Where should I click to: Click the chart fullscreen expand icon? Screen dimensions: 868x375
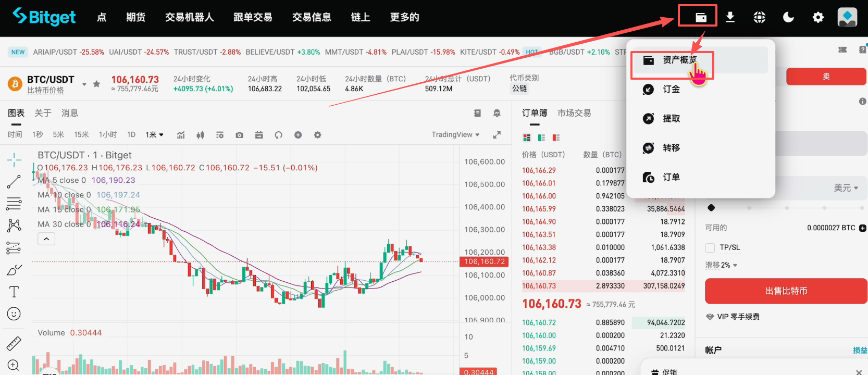497,135
